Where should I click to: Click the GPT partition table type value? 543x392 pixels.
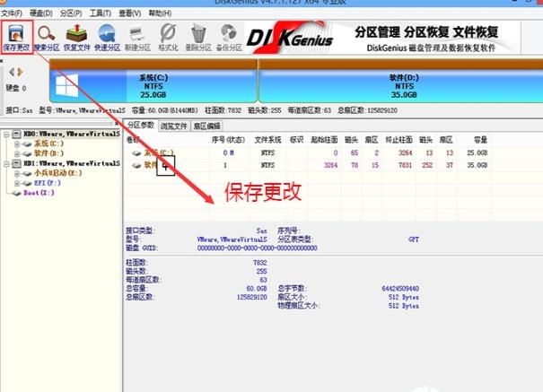[x=414, y=240]
